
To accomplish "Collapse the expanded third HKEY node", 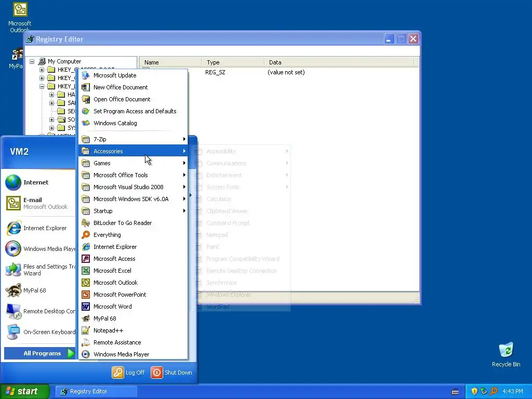I will click(x=42, y=87).
